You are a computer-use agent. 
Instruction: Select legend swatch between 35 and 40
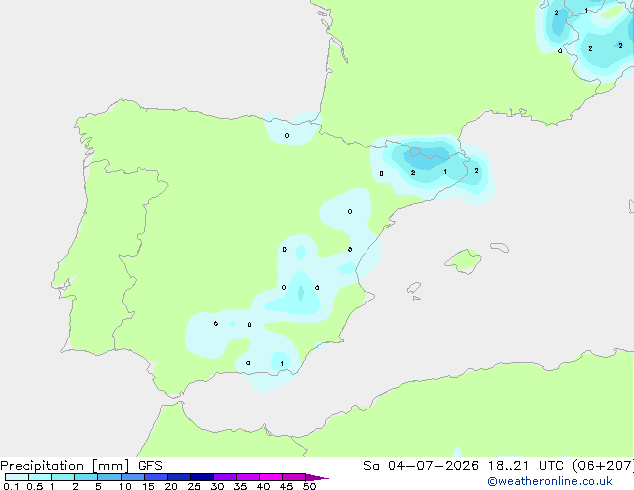pyautogui.click(x=248, y=477)
